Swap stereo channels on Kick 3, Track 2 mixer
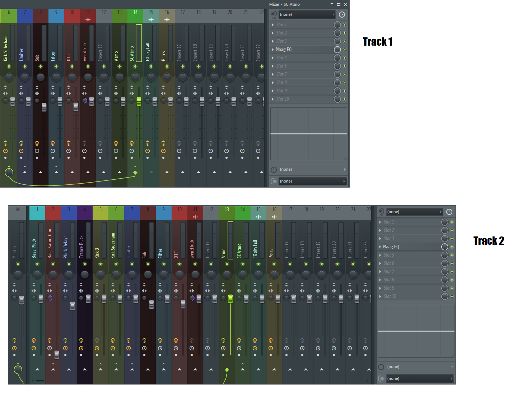This screenshot has height=419, width=532. pos(97,291)
